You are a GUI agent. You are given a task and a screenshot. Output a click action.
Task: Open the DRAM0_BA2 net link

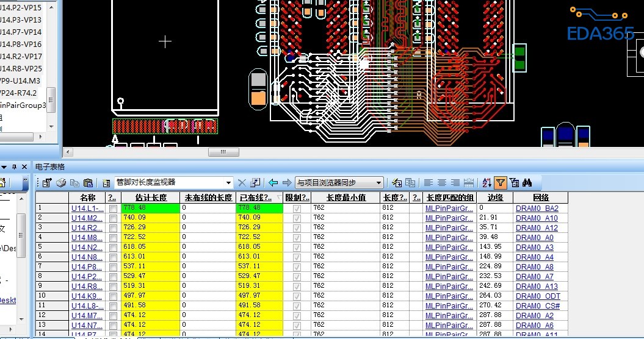pos(537,209)
